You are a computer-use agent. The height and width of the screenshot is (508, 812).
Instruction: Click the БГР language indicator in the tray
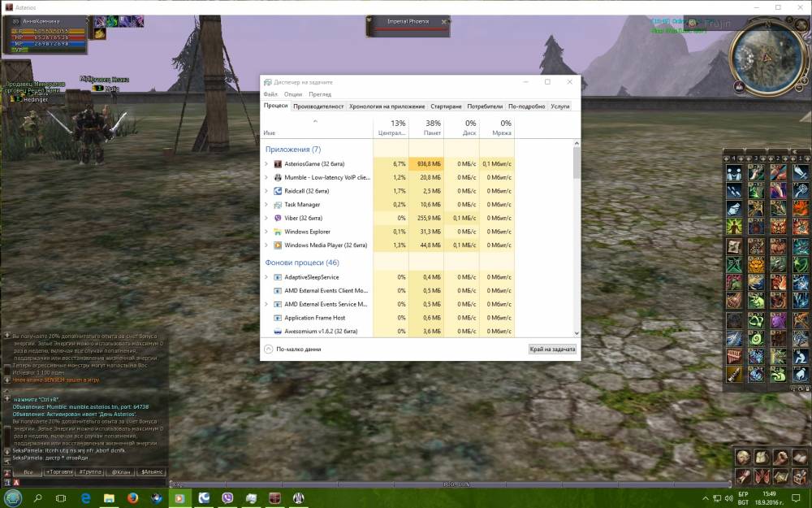(x=743, y=494)
